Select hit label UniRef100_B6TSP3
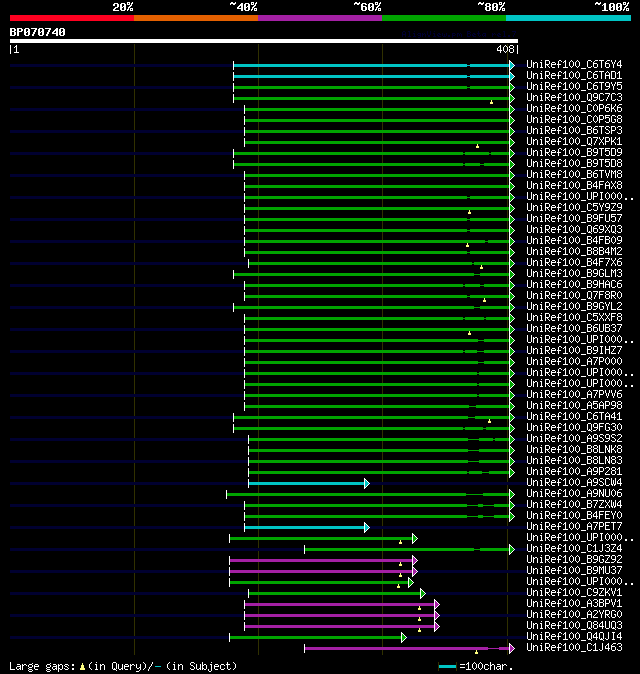640x674 pixels. click(574, 130)
